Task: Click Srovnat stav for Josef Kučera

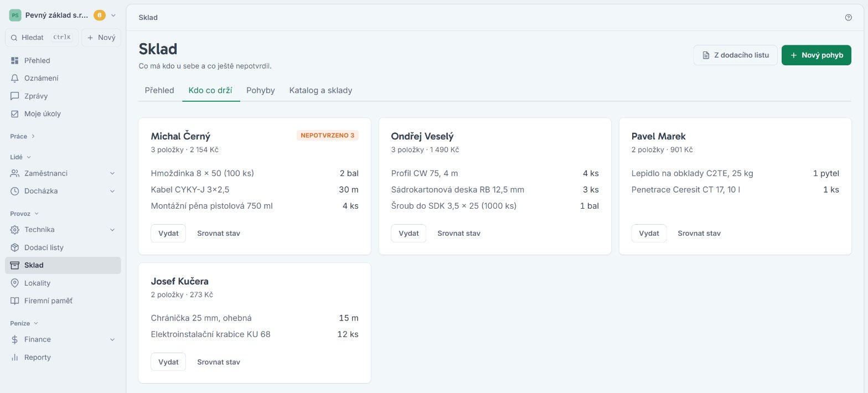Action: 219,362
